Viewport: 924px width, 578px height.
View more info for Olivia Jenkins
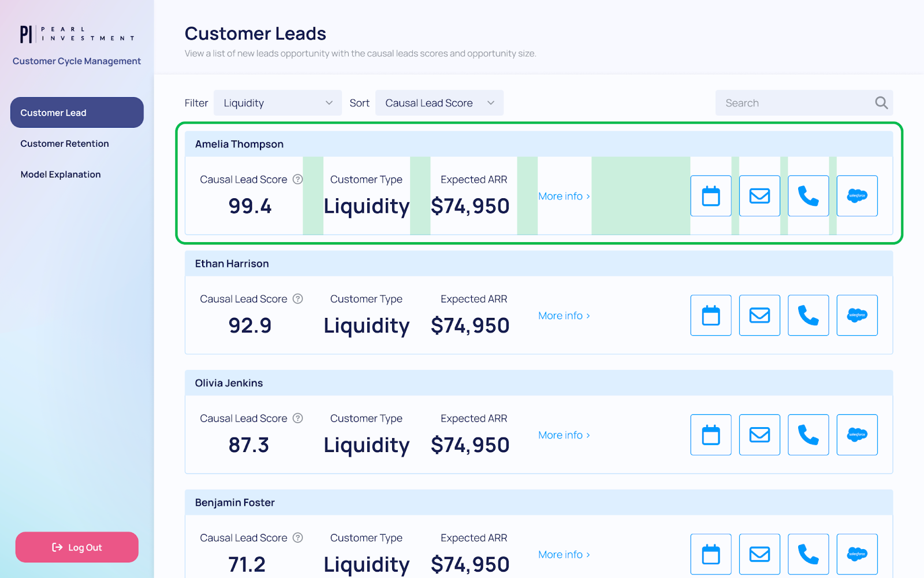coord(564,435)
